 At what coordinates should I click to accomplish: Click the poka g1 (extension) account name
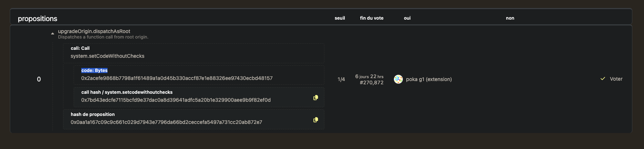pyautogui.click(x=429, y=79)
